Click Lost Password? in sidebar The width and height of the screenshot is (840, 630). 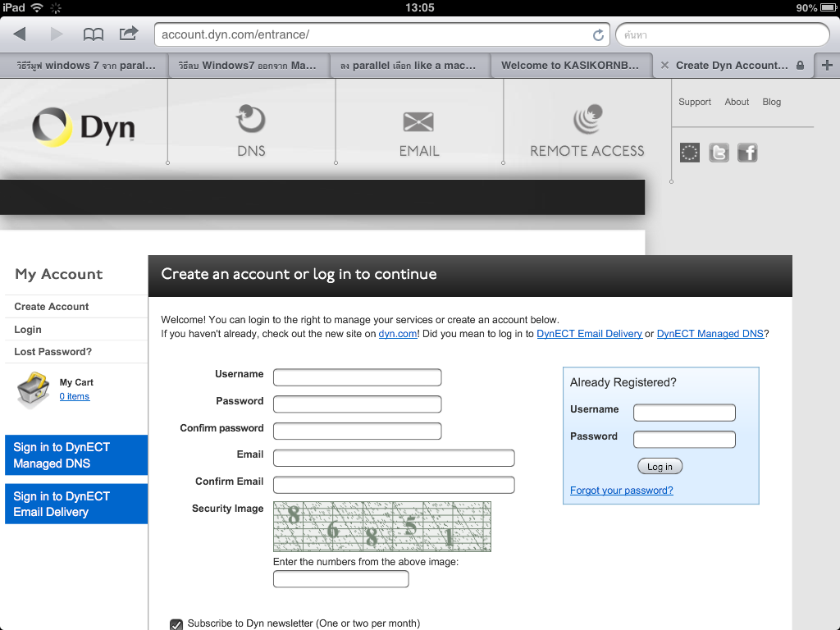pyautogui.click(x=53, y=351)
